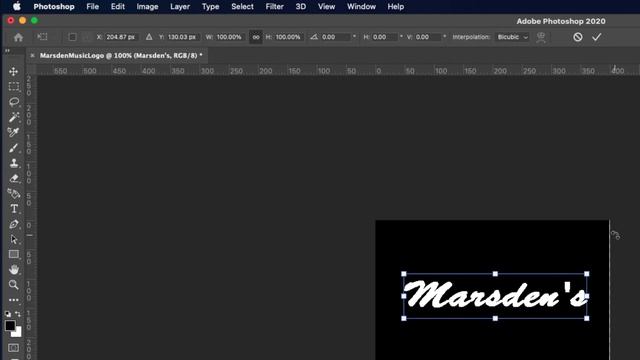Select the MarsdenMusicLogo document tab
The height and width of the screenshot is (360, 640).
121,56
